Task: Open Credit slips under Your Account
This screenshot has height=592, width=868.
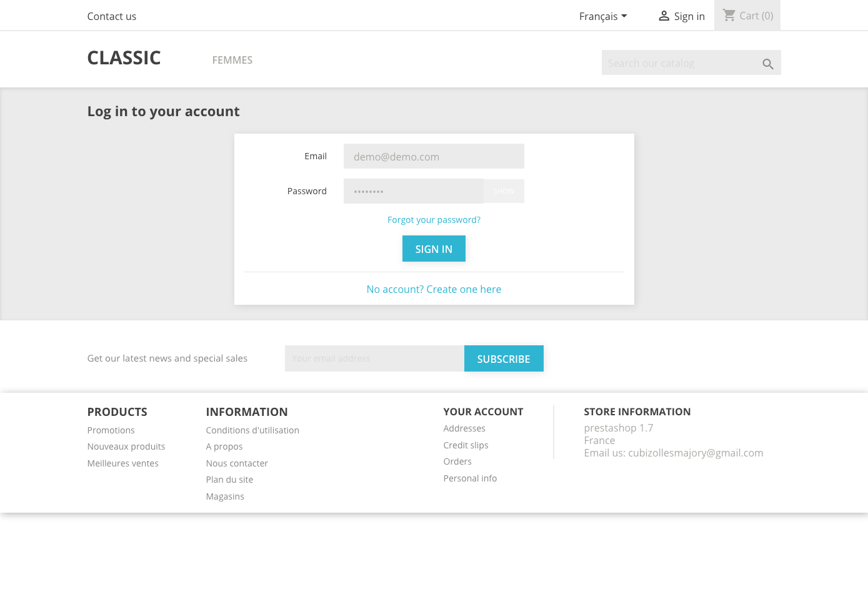Action: coord(466,445)
